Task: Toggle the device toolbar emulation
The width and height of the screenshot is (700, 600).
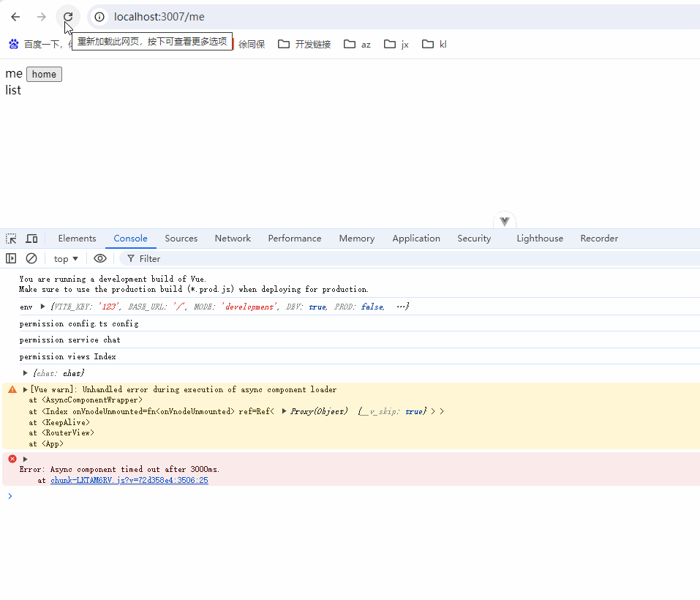Action: [31, 239]
